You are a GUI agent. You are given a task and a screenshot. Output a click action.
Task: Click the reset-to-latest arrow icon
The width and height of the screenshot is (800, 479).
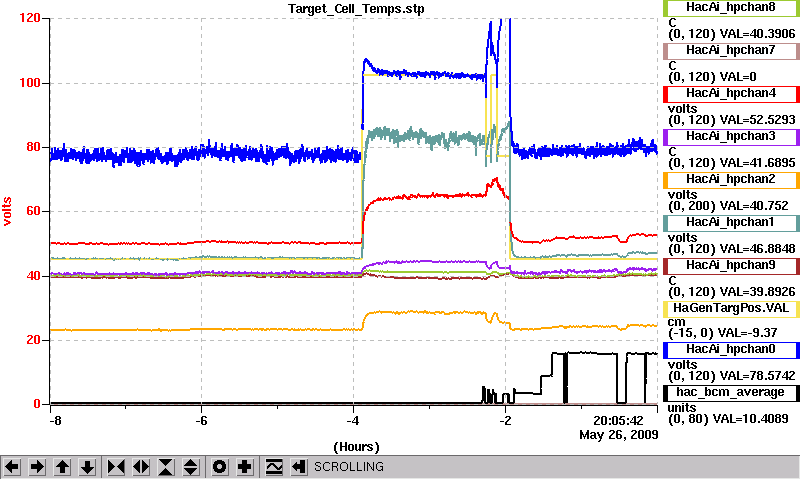coord(299,467)
